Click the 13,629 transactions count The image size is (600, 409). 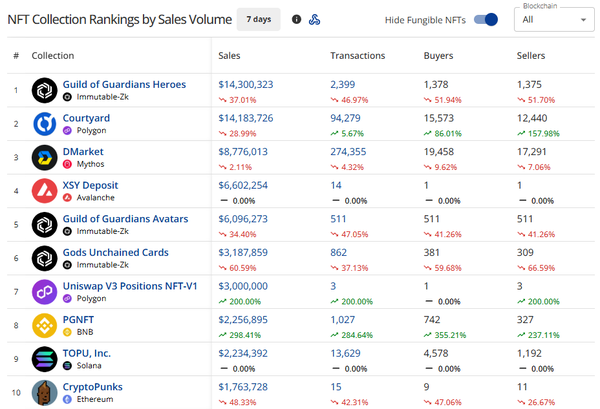pyautogui.click(x=345, y=354)
